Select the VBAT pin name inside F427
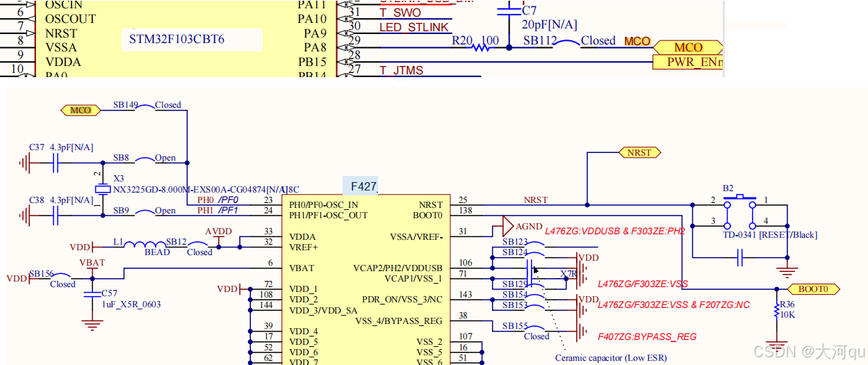 tap(302, 268)
